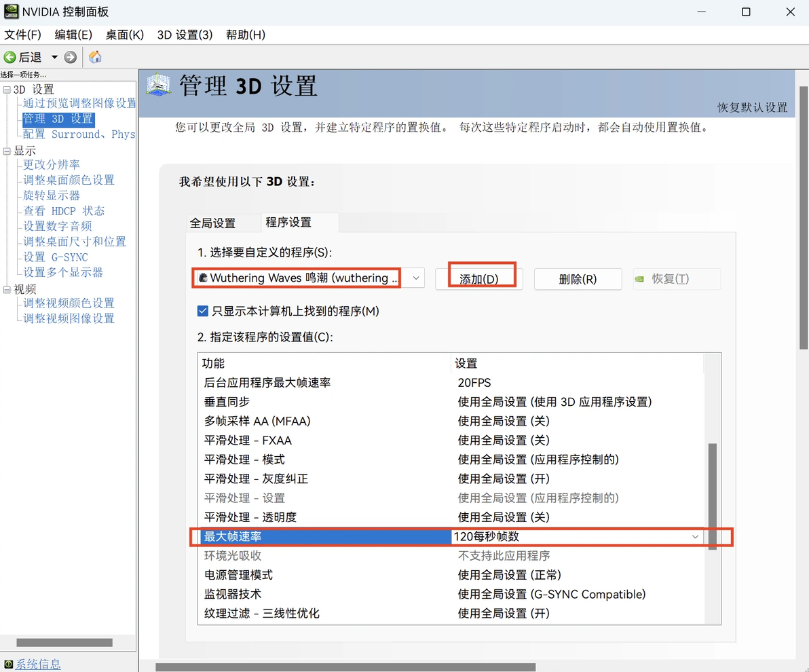Open the 系统信息 link
Image resolution: width=809 pixels, height=672 pixels.
coord(37,665)
